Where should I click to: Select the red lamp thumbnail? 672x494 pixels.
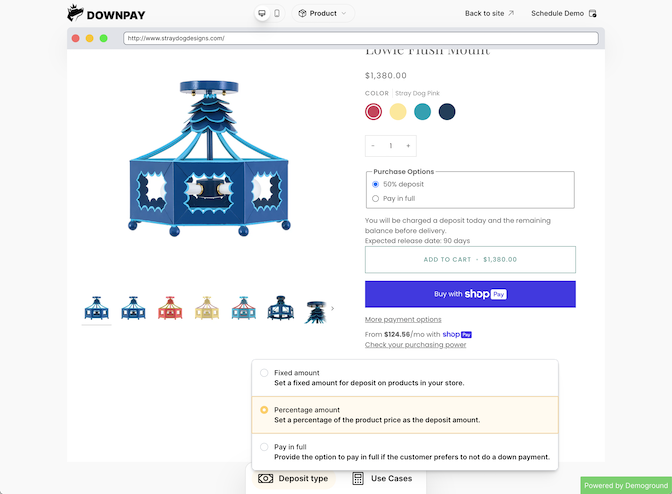pos(170,308)
